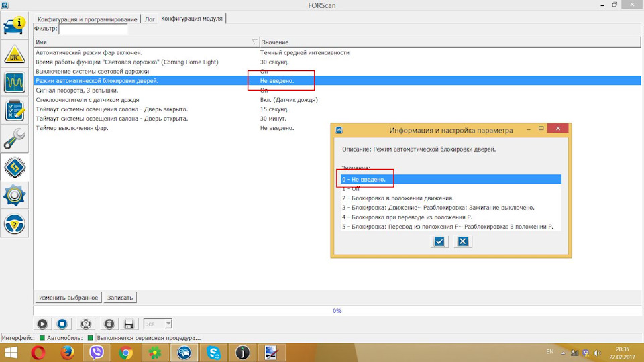Click the save floppy disk icon

(x=129, y=324)
